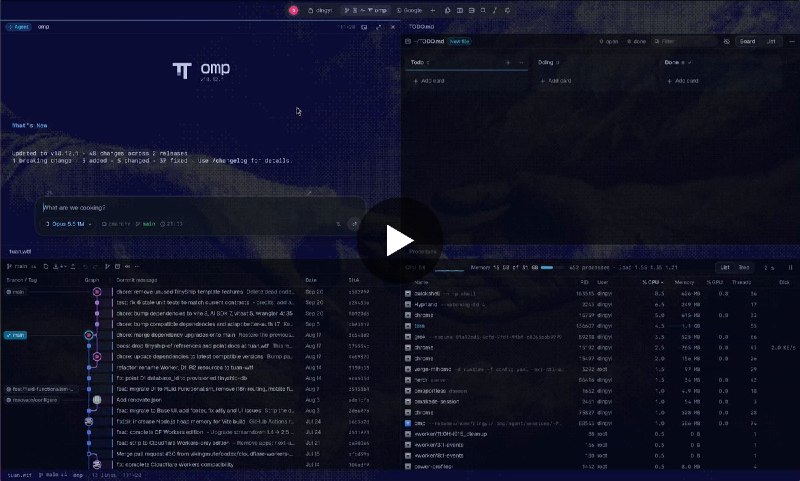Select the omp process row icon

(408, 423)
